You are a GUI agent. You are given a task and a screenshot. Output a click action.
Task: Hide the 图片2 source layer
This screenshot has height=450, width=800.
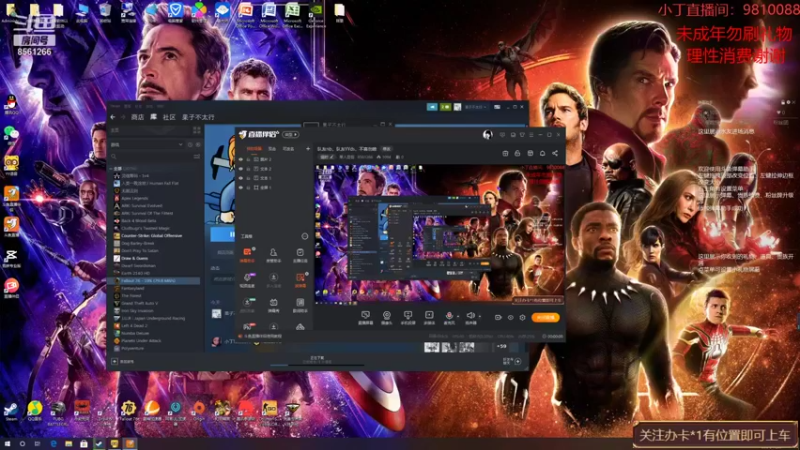pyautogui.click(x=241, y=159)
